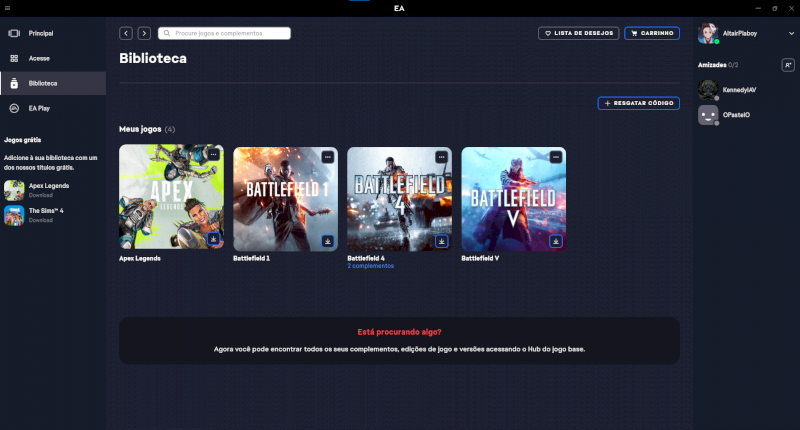Click Resgatar Código button
This screenshot has width=800, height=430.
click(x=639, y=103)
